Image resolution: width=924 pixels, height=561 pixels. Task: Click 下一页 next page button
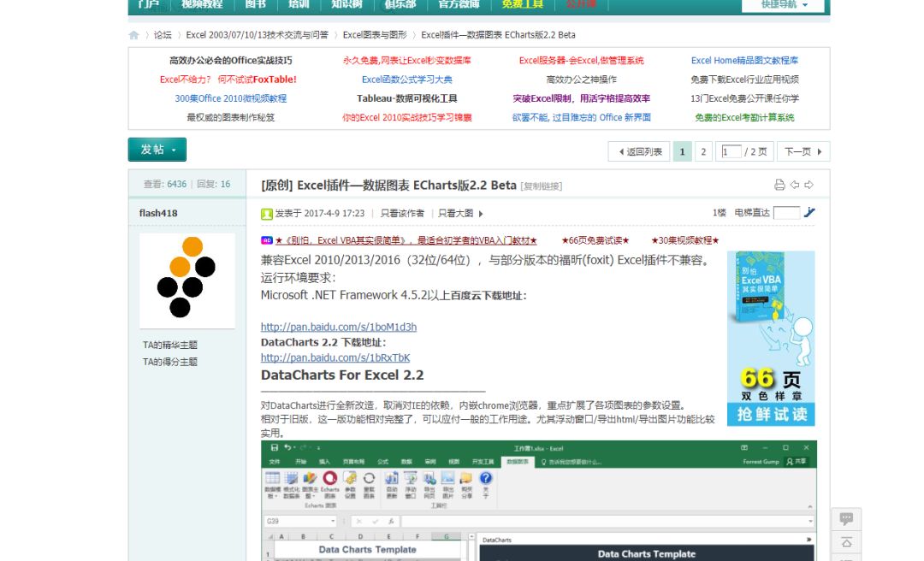tap(803, 152)
